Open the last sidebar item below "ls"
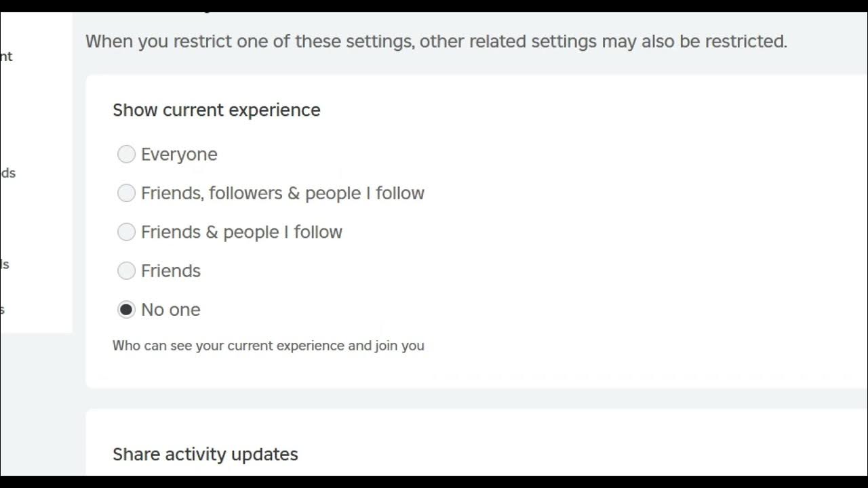This screenshot has height=488, width=868. [x=2, y=310]
